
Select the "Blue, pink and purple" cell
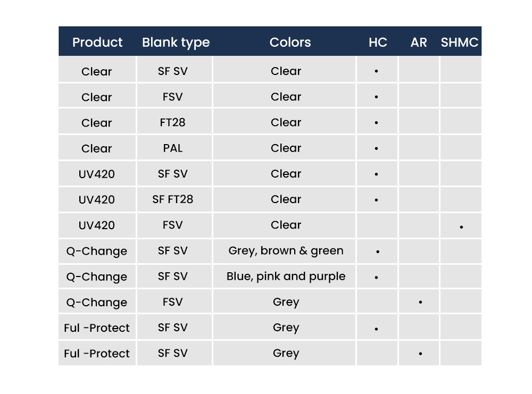[286, 276]
